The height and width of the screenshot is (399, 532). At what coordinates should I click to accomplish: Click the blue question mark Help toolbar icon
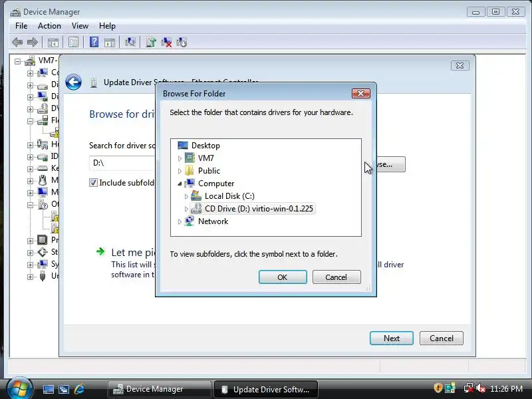tap(94, 42)
